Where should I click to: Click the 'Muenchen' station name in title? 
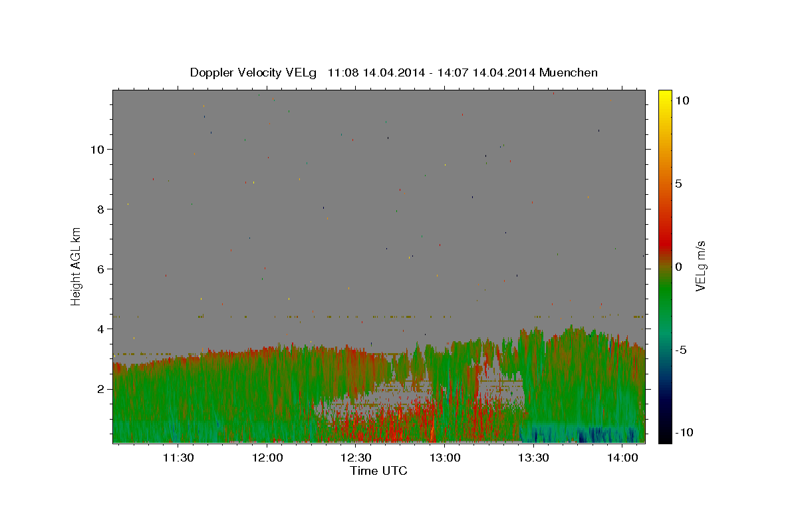569,72
